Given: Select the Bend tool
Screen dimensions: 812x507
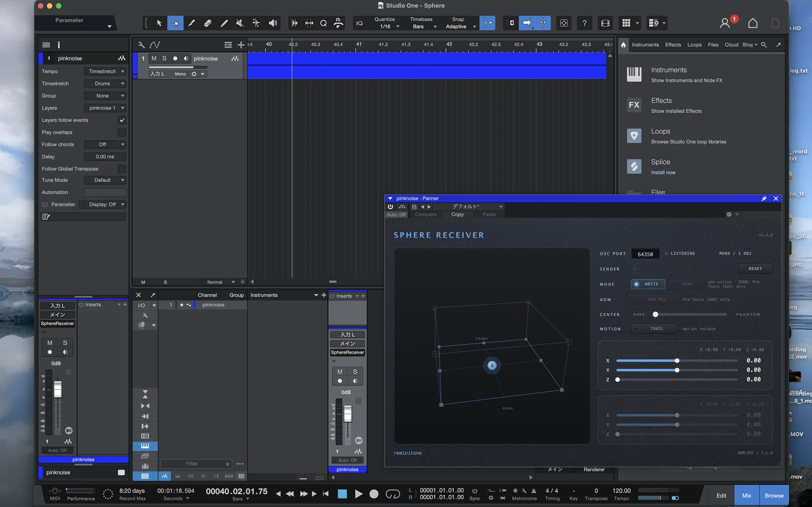Looking at the screenshot, I should point(256,23).
